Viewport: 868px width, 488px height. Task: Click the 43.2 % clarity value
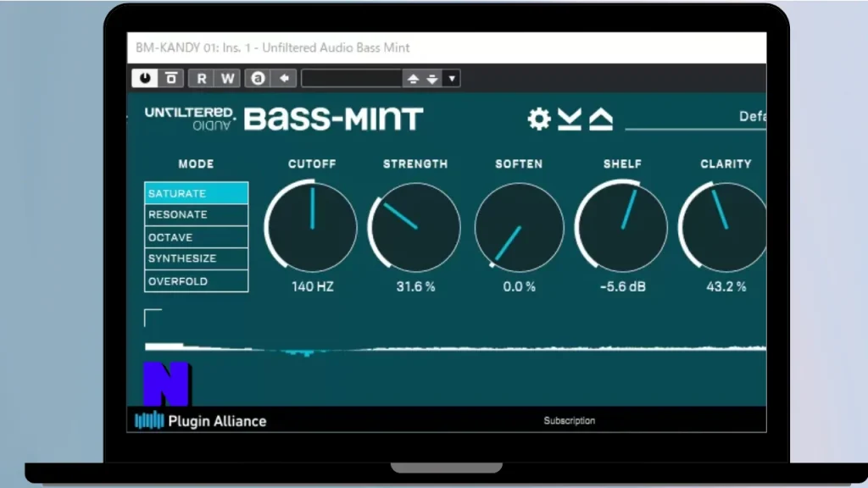point(726,286)
